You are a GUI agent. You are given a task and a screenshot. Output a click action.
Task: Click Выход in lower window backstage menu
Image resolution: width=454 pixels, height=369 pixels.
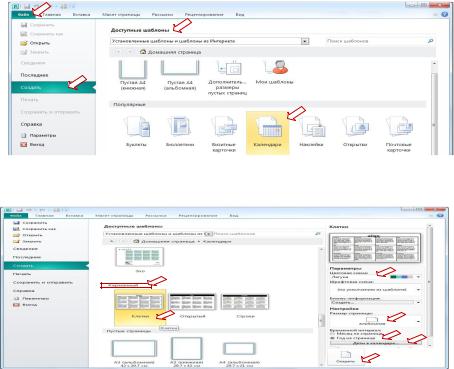[x=25, y=305]
